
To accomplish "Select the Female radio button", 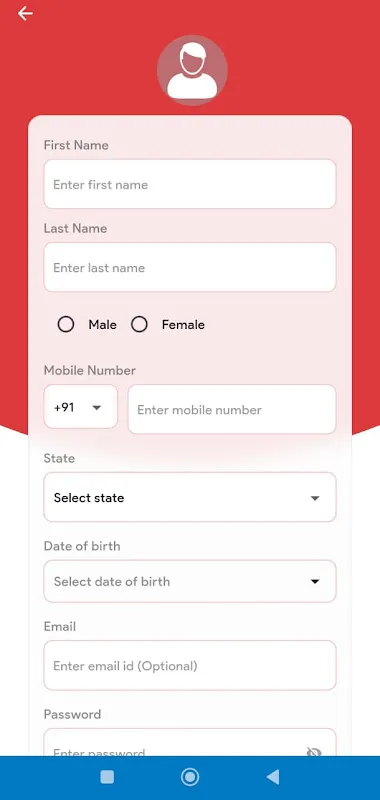I will (x=139, y=324).
